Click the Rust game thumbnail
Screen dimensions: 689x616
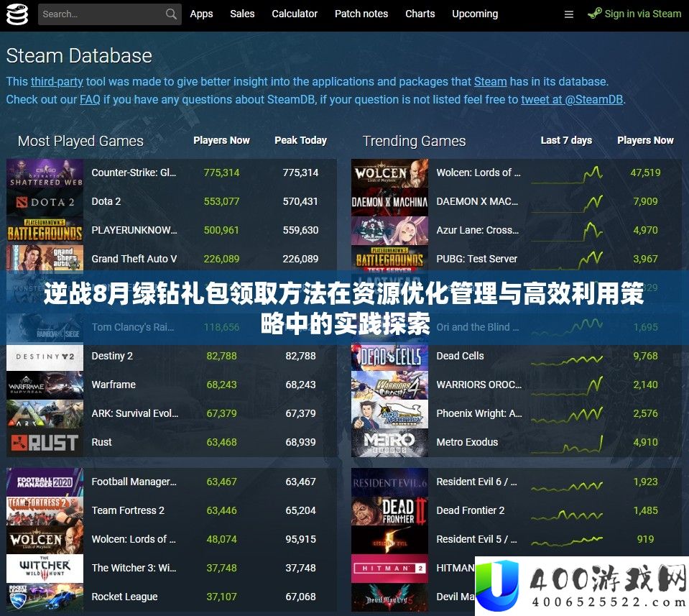pos(45,442)
